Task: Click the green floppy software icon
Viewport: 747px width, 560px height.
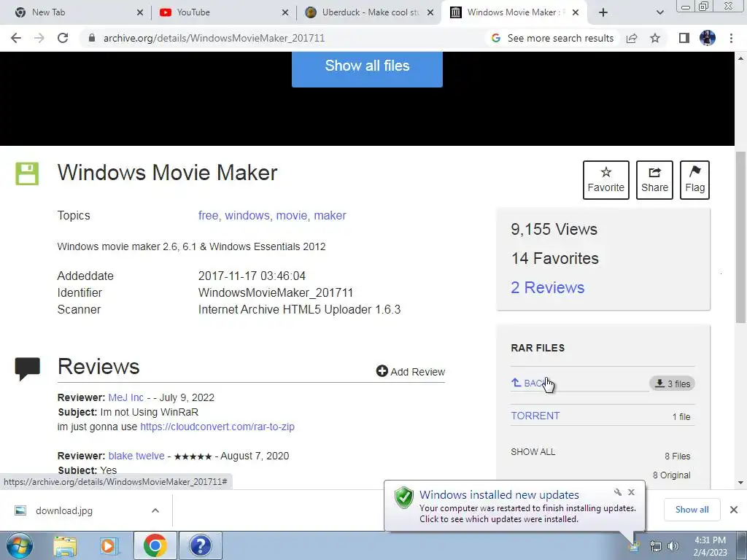Action: 27,174
